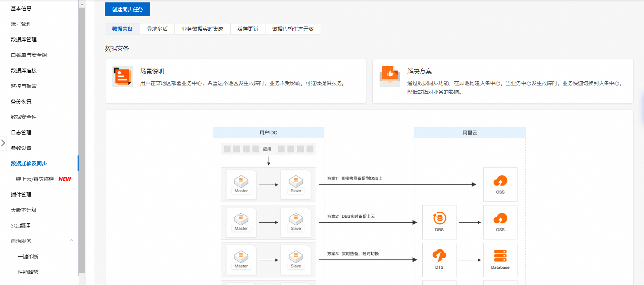644x285 pixels.
Task: Expand the collapsed left panel arrow
Action: (3, 143)
